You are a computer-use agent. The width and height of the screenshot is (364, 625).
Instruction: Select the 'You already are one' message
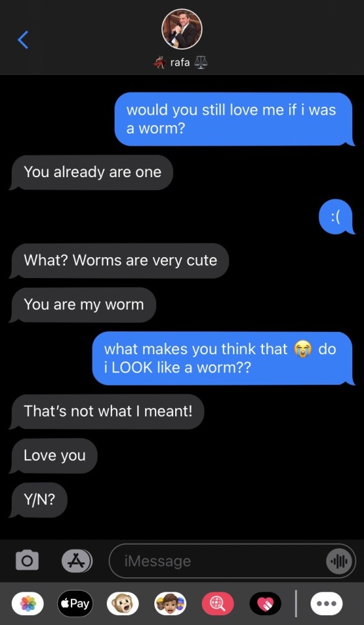tap(92, 173)
